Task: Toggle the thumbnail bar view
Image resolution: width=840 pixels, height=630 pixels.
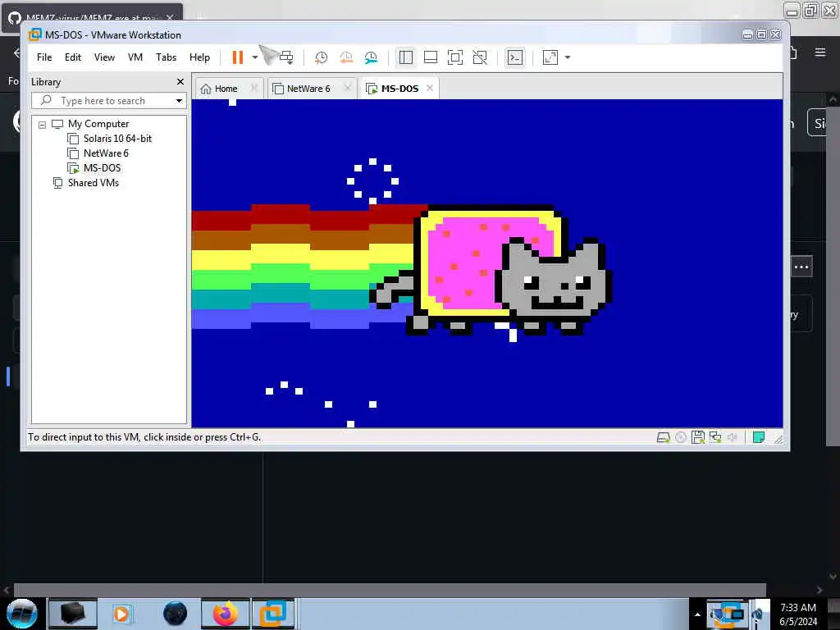Action: pos(431,57)
